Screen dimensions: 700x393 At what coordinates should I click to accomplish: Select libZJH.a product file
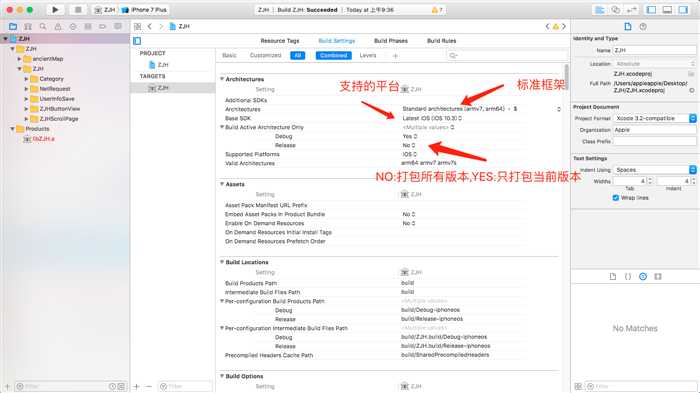[x=39, y=139]
